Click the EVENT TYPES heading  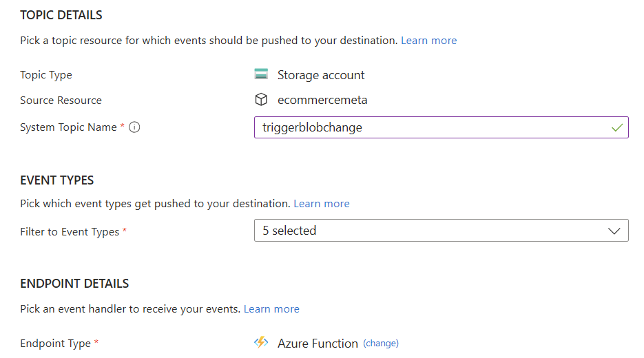tap(56, 180)
